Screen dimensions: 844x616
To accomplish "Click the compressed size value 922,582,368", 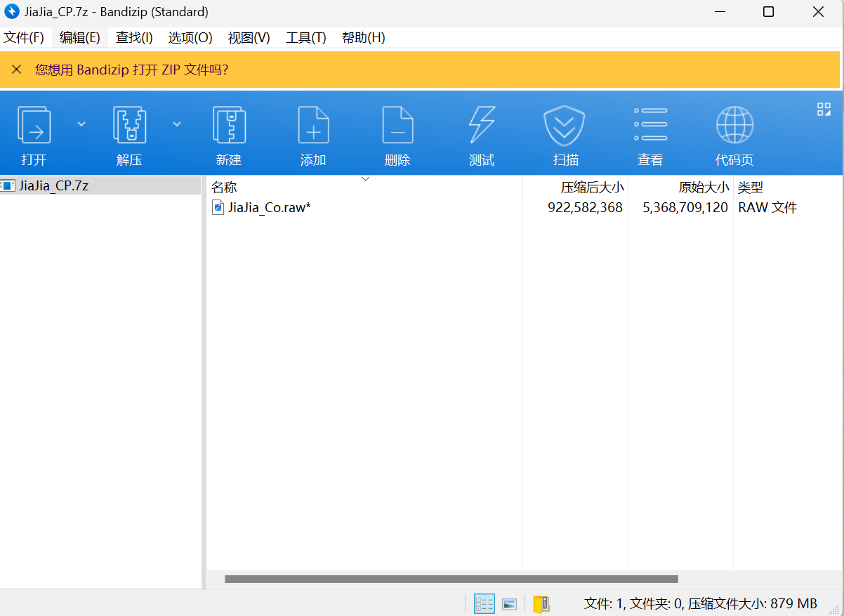I will (x=585, y=207).
